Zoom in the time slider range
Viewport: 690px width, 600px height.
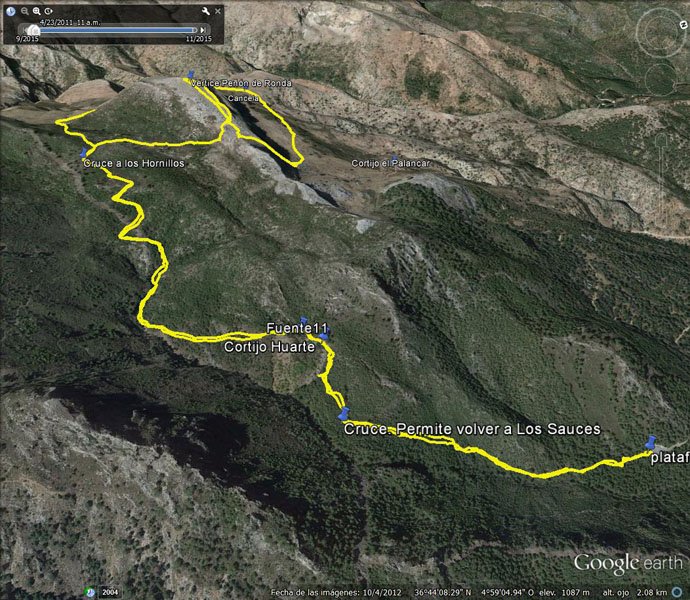37,11
